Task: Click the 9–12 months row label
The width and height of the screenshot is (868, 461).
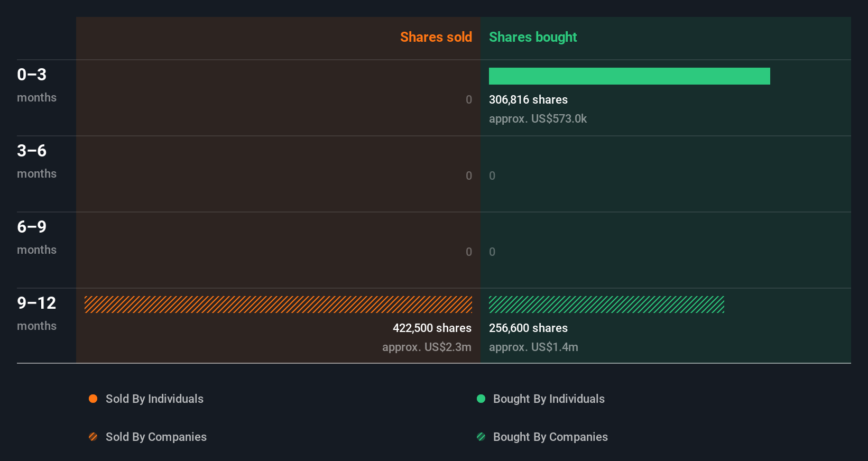Action: click(36, 314)
